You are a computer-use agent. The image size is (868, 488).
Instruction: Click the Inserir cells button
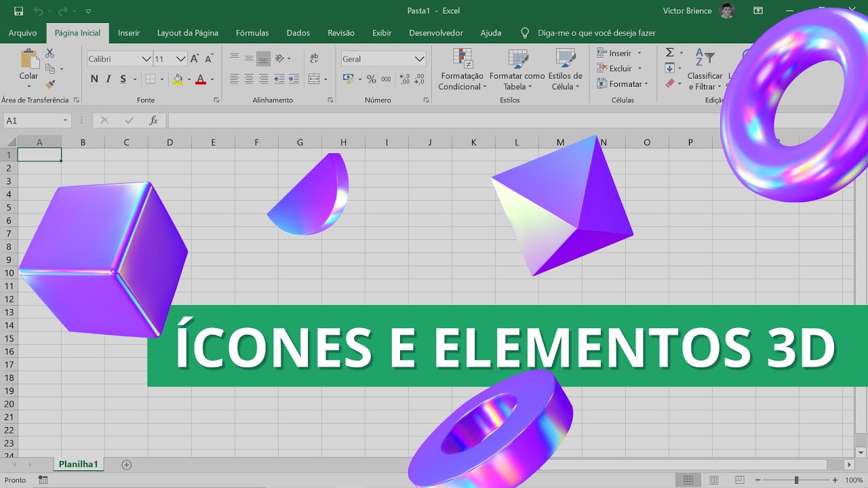(x=620, y=53)
